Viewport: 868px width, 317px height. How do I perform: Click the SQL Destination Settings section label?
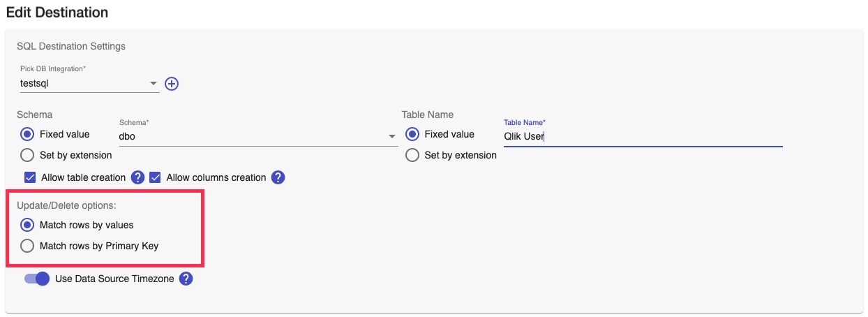71,47
